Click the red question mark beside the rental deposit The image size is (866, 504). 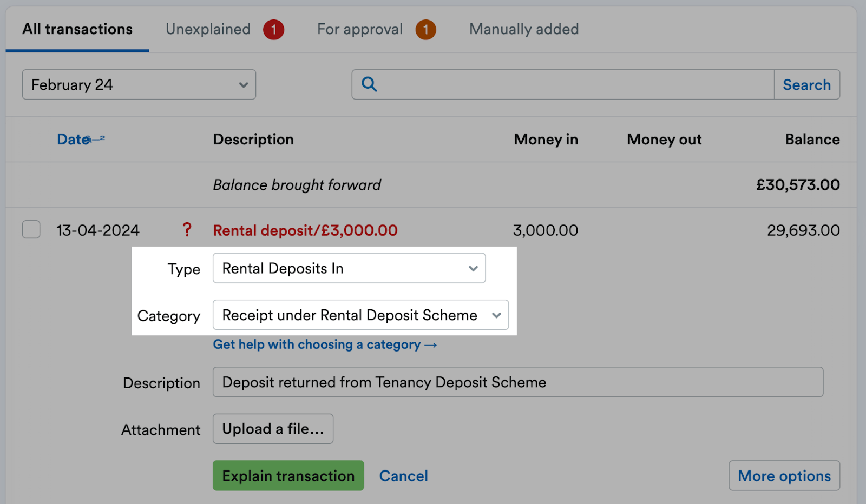click(x=187, y=230)
